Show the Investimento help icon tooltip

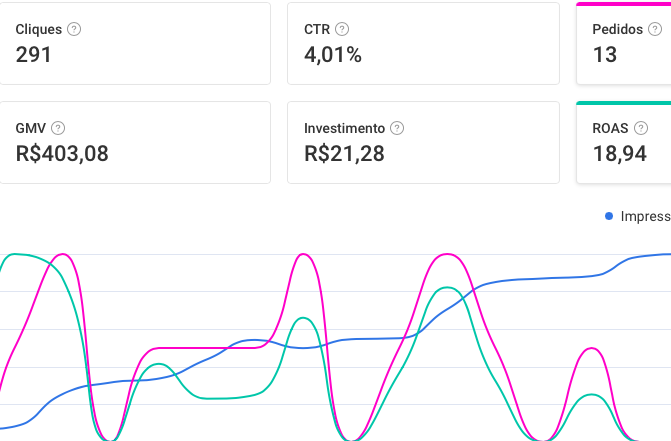pos(397,128)
